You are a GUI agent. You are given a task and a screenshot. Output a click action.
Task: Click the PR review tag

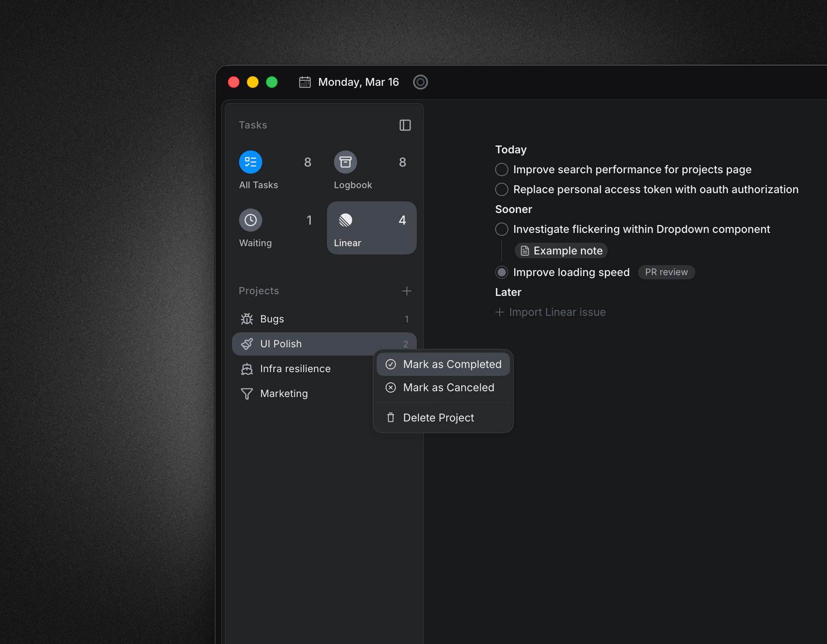click(666, 272)
